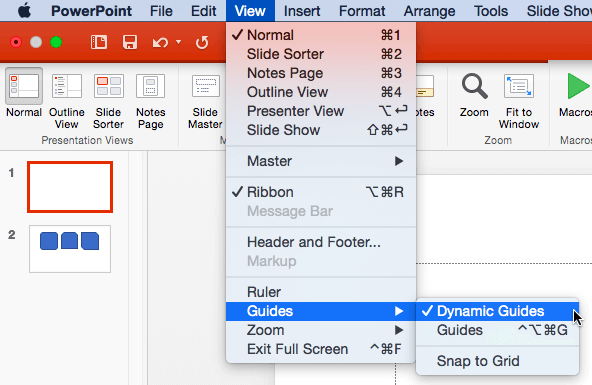The width and height of the screenshot is (592, 385).
Task: Toggle Dynamic Guides off
Action: click(x=498, y=311)
